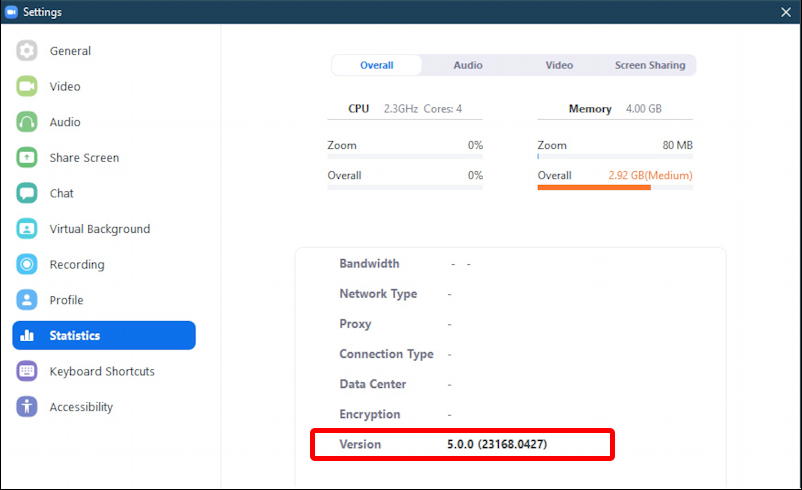Click the Profile person icon
802x490 pixels.
[27, 300]
